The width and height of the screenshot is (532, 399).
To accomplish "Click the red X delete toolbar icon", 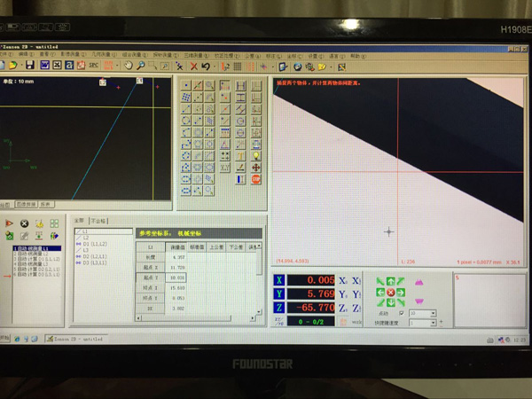I will click(192, 66).
